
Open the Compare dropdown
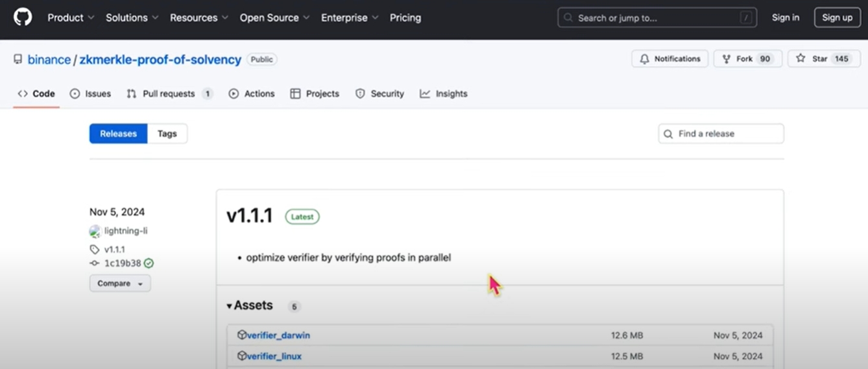120,283
